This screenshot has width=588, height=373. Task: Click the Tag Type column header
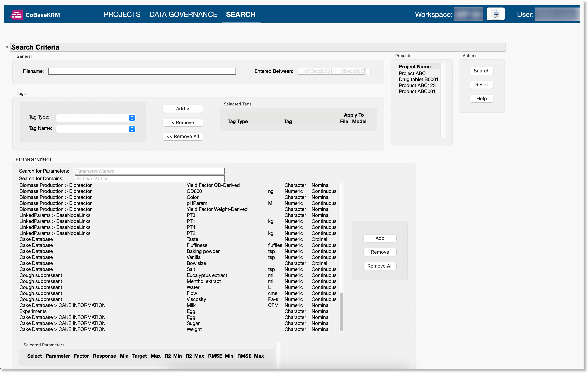(237, 121)
